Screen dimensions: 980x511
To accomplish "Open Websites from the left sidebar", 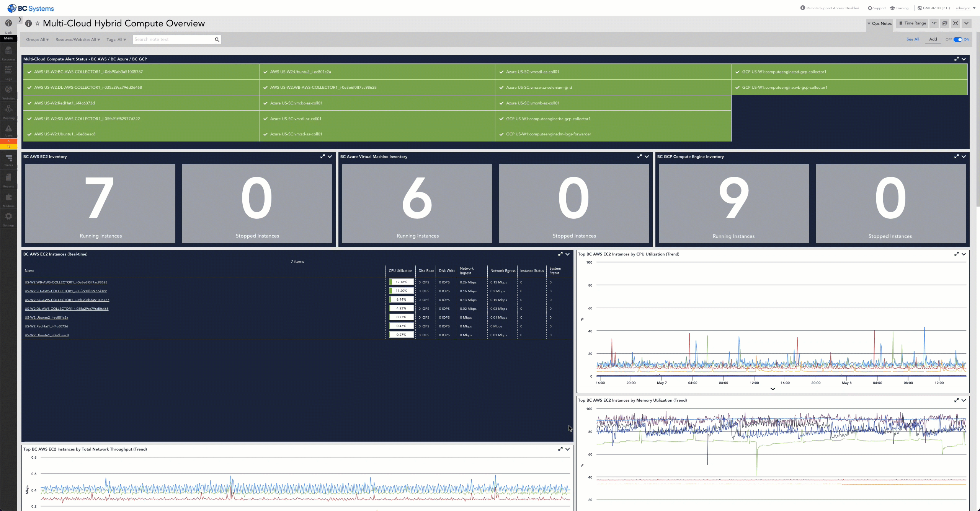I will point(8,90).
